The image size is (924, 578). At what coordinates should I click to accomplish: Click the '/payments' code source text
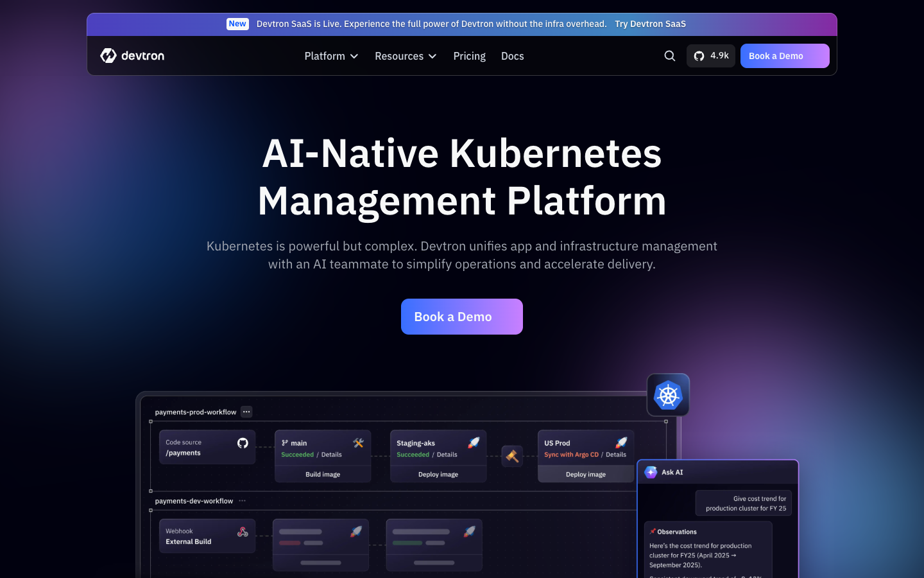[x=184, y=453]
